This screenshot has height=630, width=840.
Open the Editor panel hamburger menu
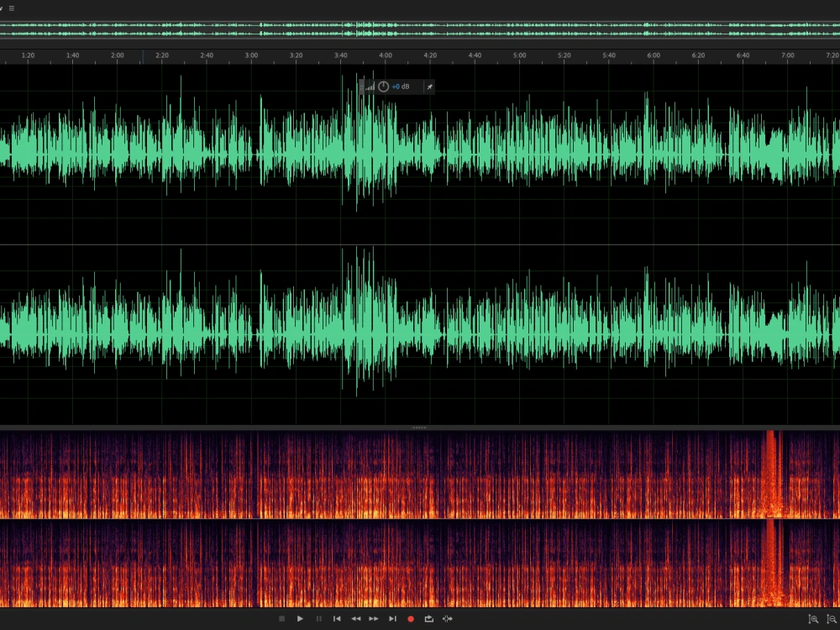pos(12,8)
